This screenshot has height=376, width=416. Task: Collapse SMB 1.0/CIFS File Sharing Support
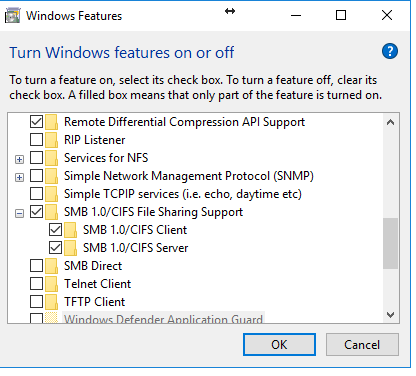tap(20, 213)
